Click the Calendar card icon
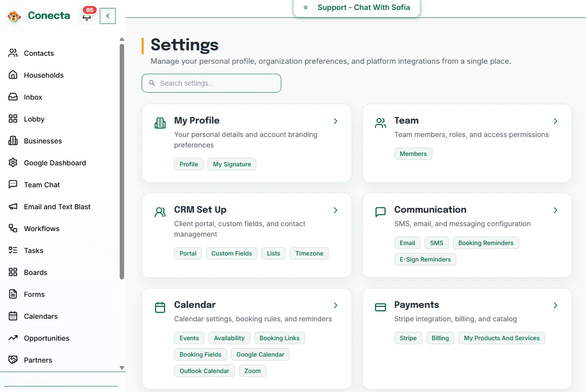586x392 pixels. [x=160, y=307]
